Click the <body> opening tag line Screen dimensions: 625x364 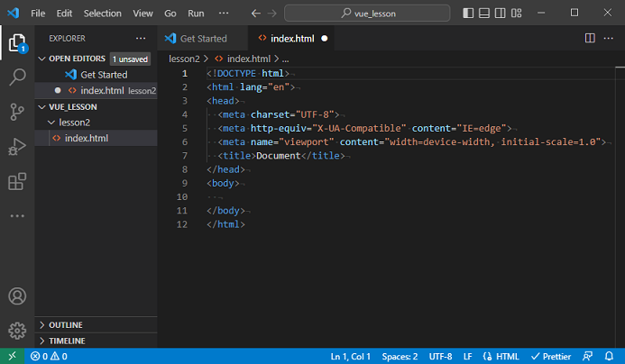coord(224,183)
